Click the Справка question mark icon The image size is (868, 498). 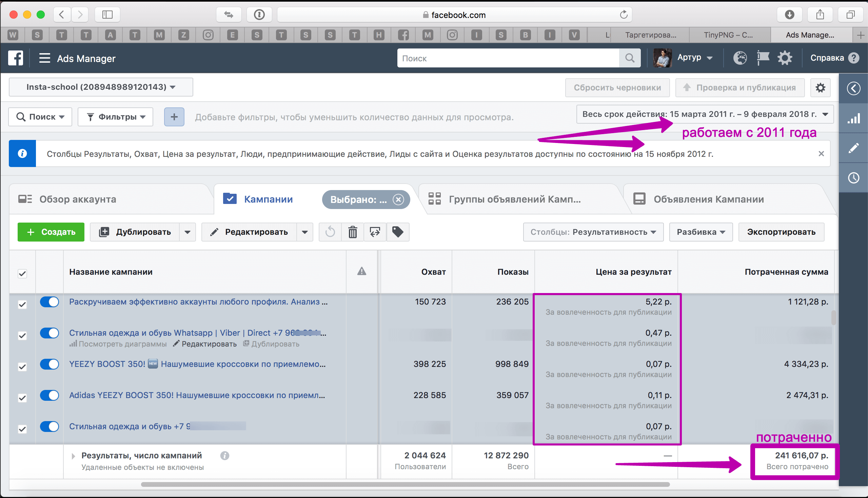[x=854, y=58]
